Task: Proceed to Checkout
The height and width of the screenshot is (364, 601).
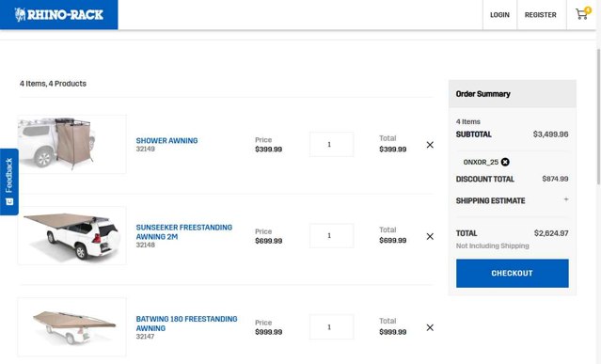Action: (512, 273)
